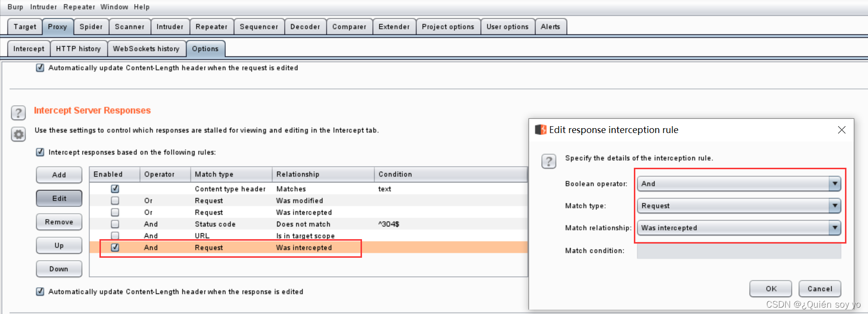Switch to the Spider tab
The height and width of the screenshot is (314, 868).
(91, 27)
